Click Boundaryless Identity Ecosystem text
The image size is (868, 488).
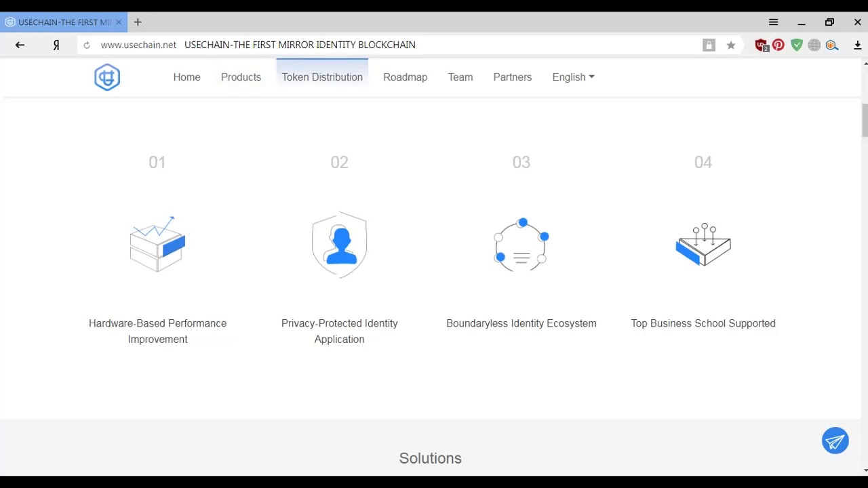tap(521, 323)
